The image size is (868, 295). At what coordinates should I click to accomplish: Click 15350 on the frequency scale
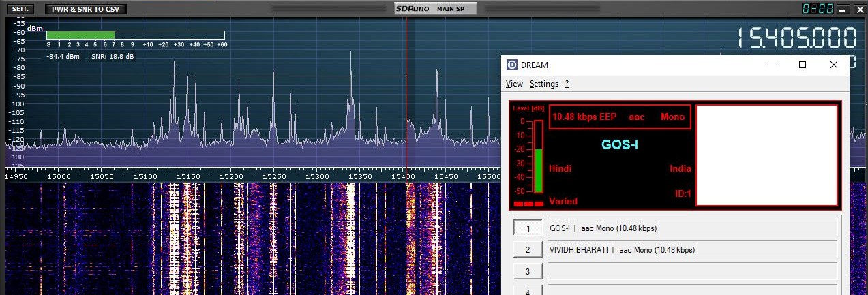pos(360,177)
